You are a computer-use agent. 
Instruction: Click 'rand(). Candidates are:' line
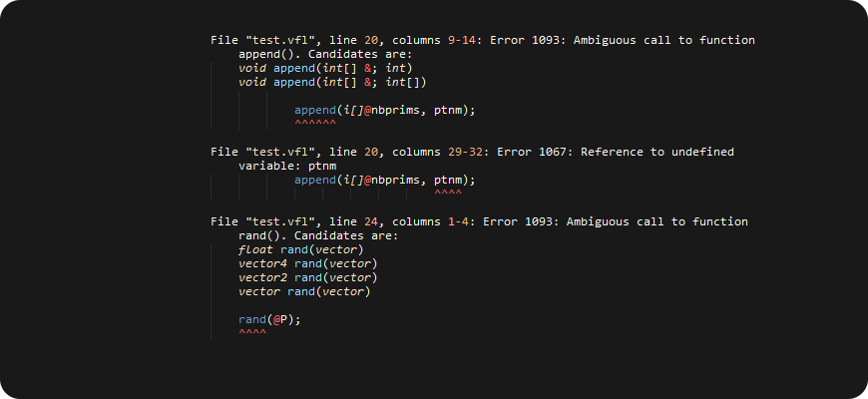pos(318,235)
